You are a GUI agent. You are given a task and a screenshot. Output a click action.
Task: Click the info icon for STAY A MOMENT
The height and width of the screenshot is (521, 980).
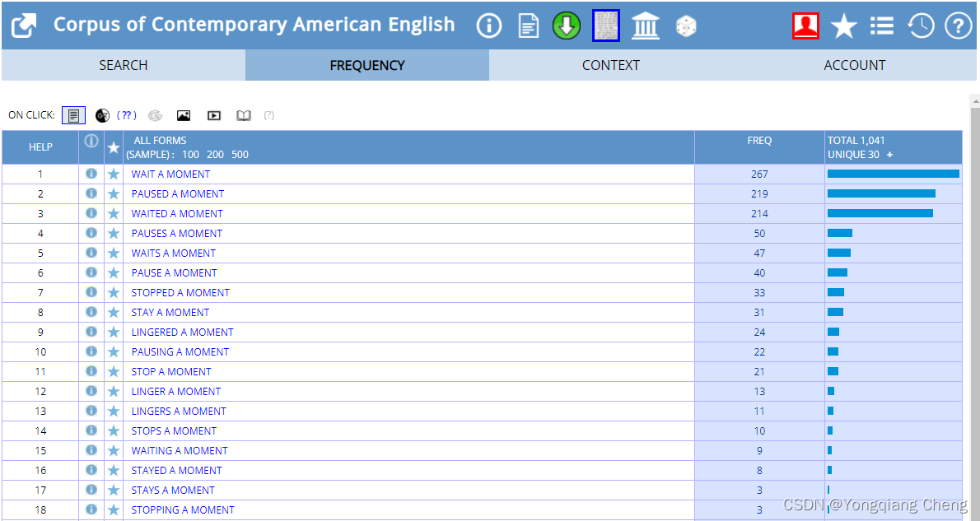[91, 312]
